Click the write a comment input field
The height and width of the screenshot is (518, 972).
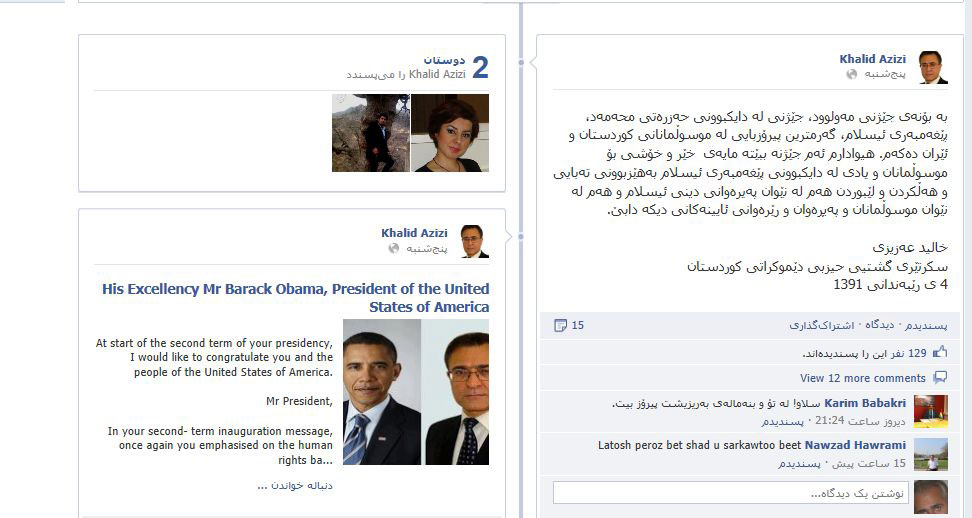coord(731,493)
